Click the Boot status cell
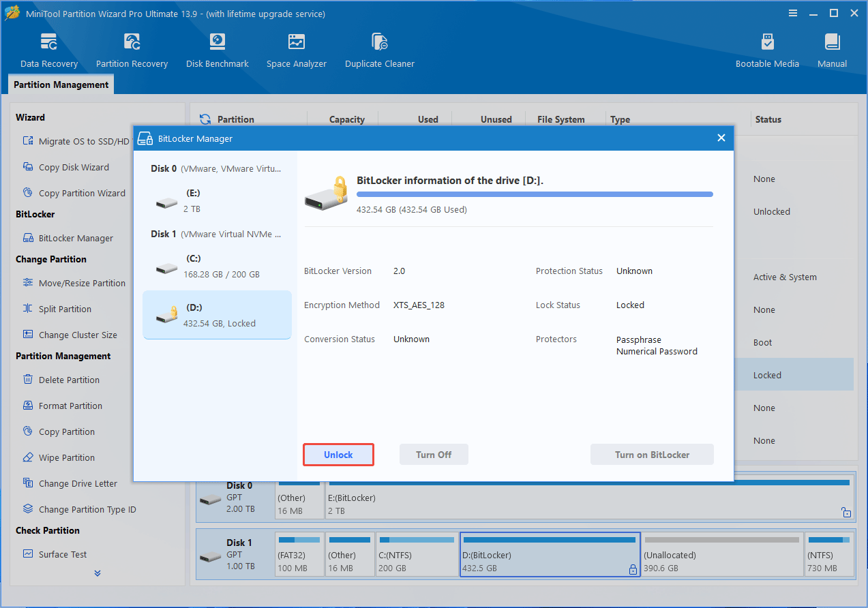868x608 pixels. point(762,342)
